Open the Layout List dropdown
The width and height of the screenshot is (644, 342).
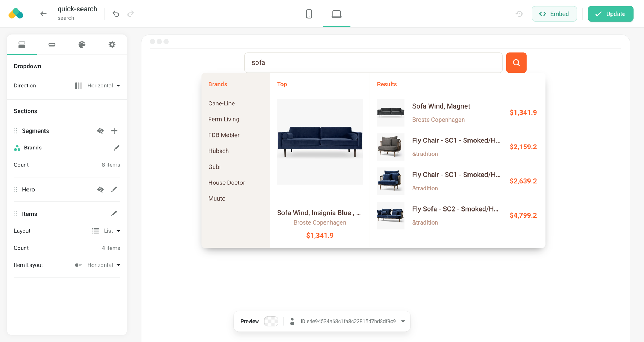pyautogui.click(x=106, y=231)
